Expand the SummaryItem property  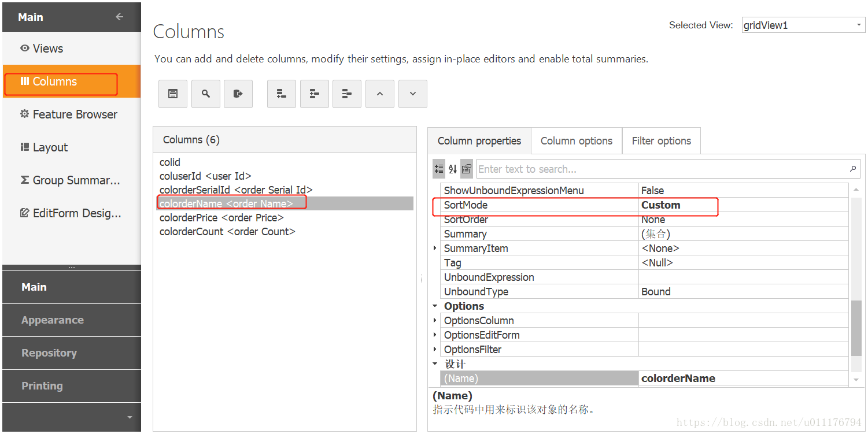coord(435,248)
